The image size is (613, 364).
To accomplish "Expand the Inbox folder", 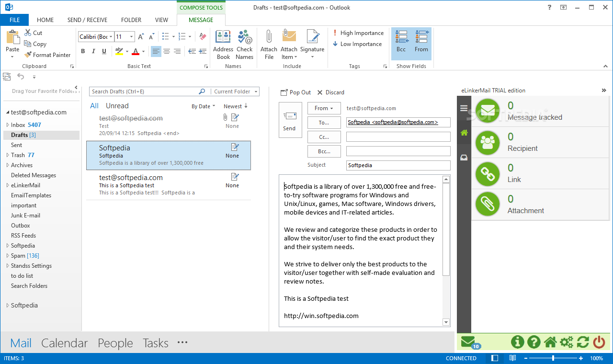I will click(x=7, y=125).
